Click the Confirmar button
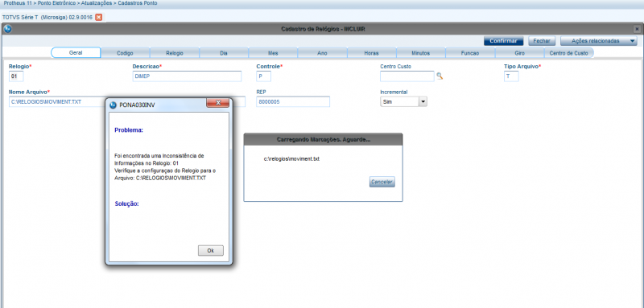This screenshot has height=308, width=644. click(504, 41)
